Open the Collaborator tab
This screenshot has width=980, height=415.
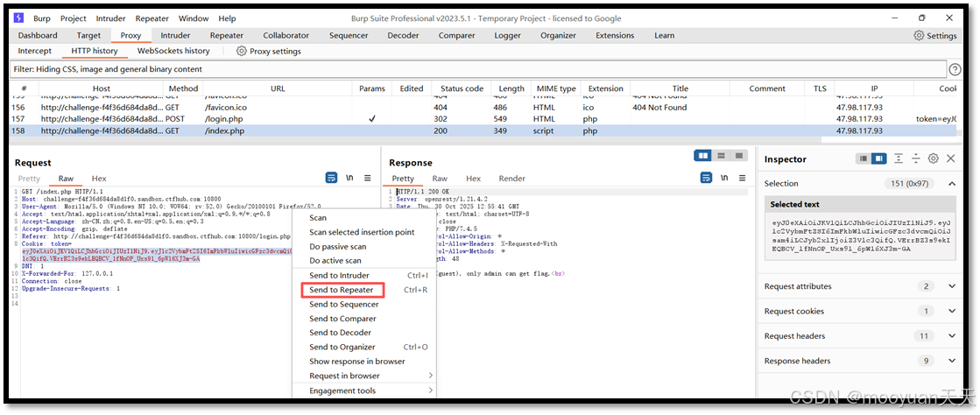[286, 36]
